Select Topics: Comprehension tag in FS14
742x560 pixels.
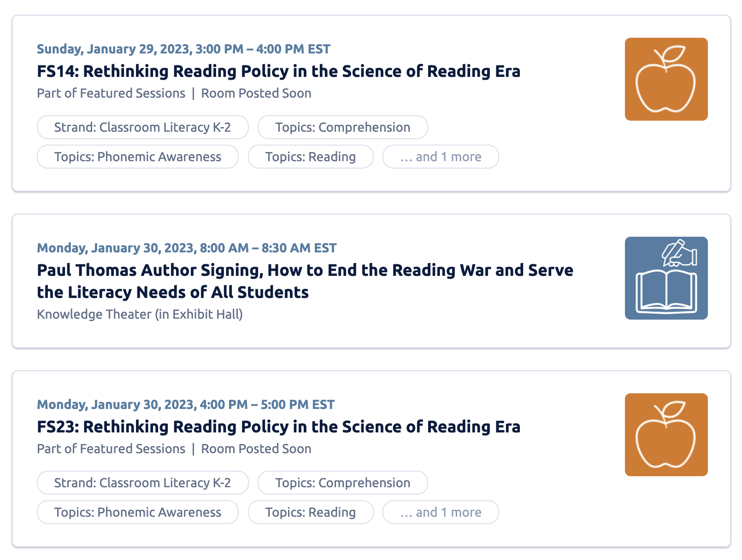tap(342, 127)
